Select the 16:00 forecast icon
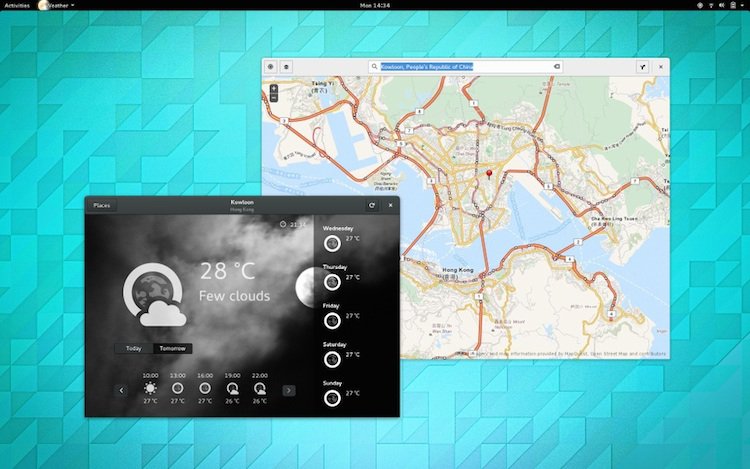This screenshot has width=750, height=469. pyautogui.click(x=205, y=388)
